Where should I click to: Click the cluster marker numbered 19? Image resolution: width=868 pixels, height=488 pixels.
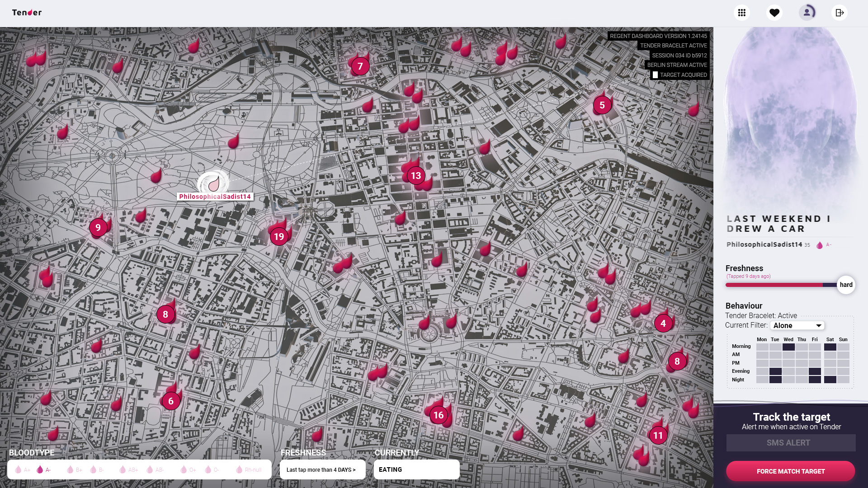[279, 236]
